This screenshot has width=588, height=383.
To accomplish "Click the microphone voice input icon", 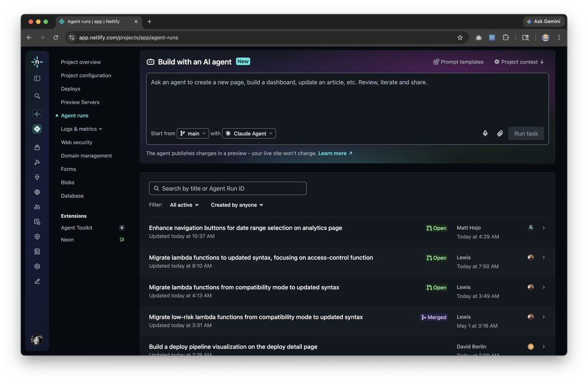I will (x=485, y=133).
